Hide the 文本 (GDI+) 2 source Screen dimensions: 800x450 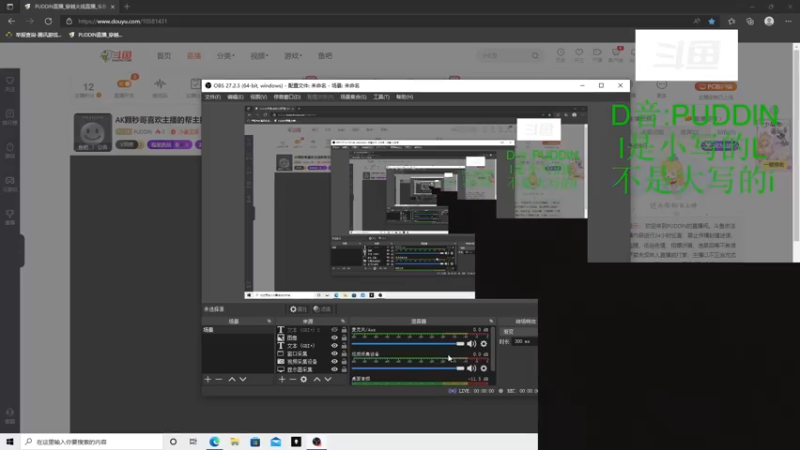334,330
